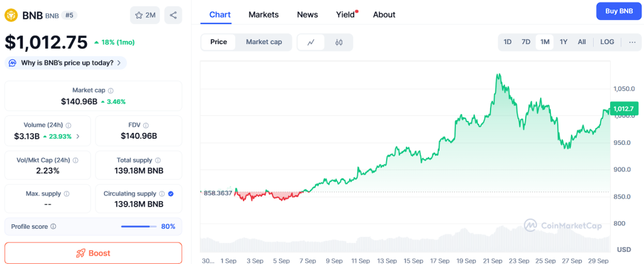The image size is (644, 264).
Task: Click the Volume (24h) info icon
Action: 68,125
